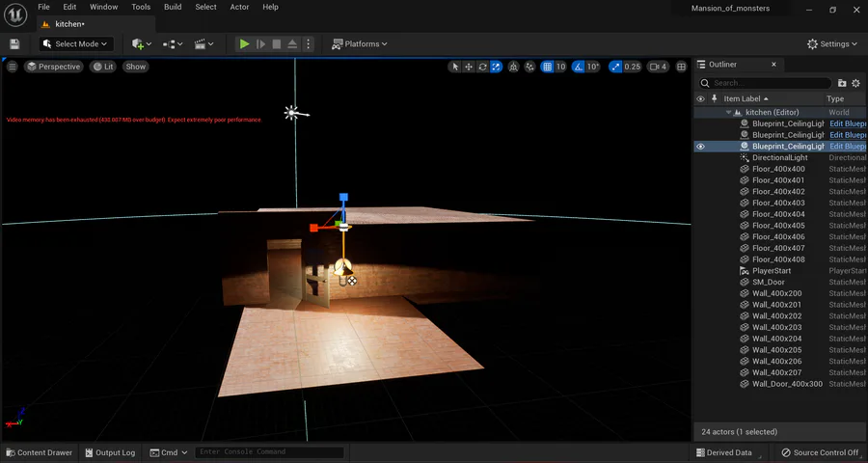Click the Outliner add folder icon
The image size is (868, 463).
click(842, 83)
